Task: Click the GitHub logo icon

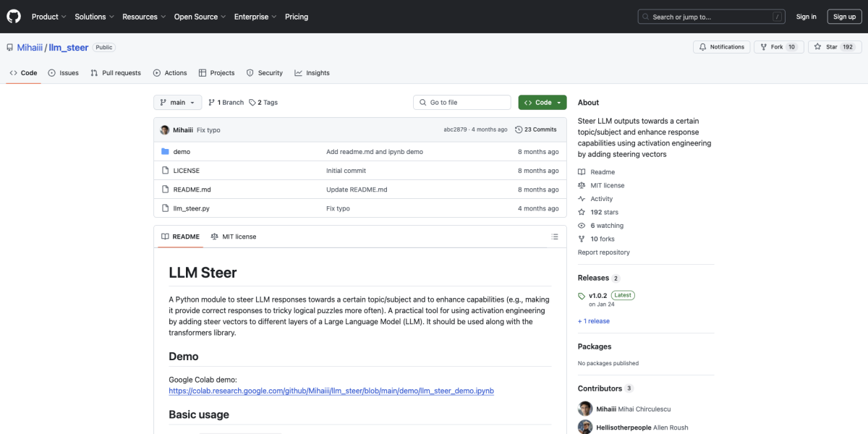Action: click(14, 17)
